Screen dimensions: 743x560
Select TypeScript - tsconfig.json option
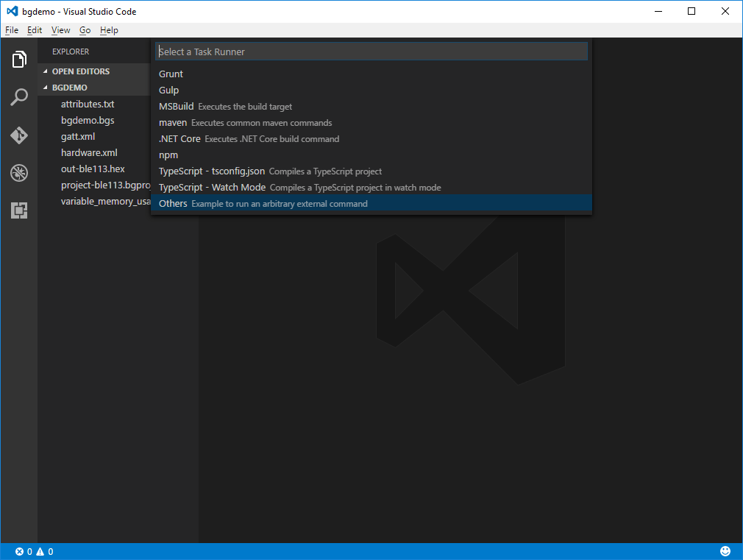371,171
